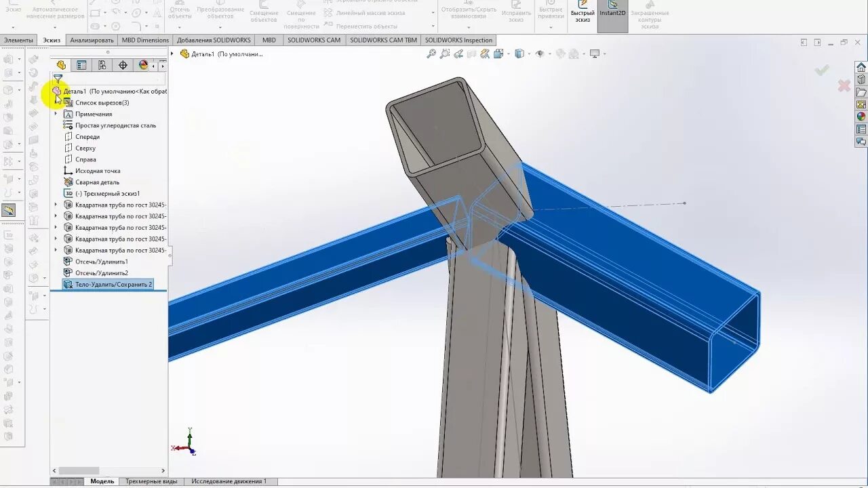The height and width of the screenshot is (488, 868).
Task: Open the View Settings dropdown arrow
Action: (x=604, y=54)
